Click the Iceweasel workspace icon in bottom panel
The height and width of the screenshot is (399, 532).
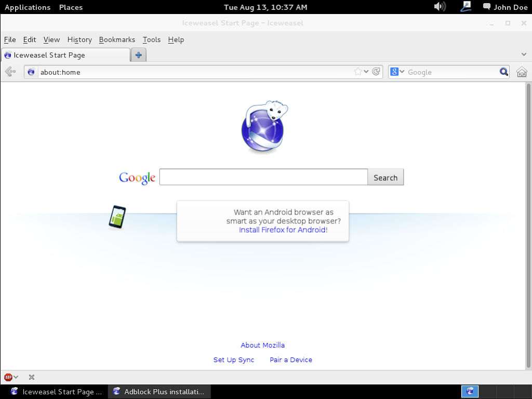point(470,391)
